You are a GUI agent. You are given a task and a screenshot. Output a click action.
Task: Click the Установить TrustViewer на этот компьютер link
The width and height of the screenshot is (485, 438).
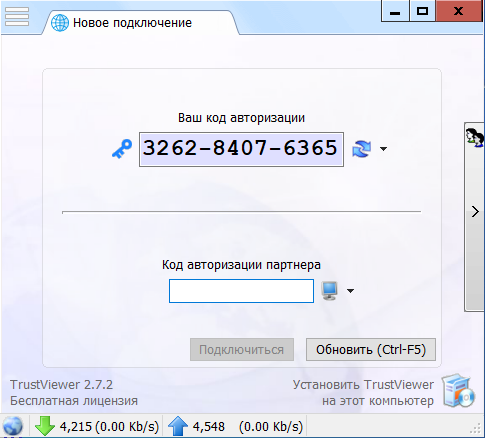click(363, 393)
